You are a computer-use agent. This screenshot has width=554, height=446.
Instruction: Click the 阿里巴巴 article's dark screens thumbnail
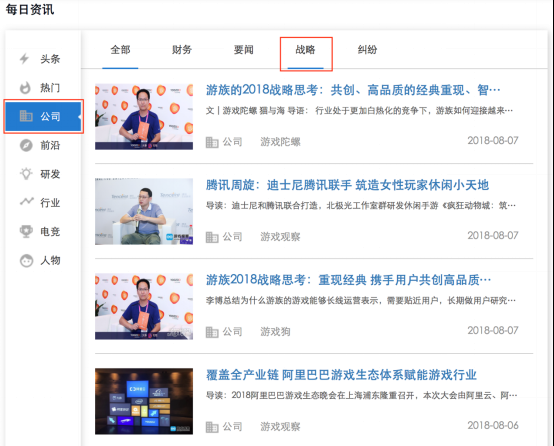(x=144, y=401)
